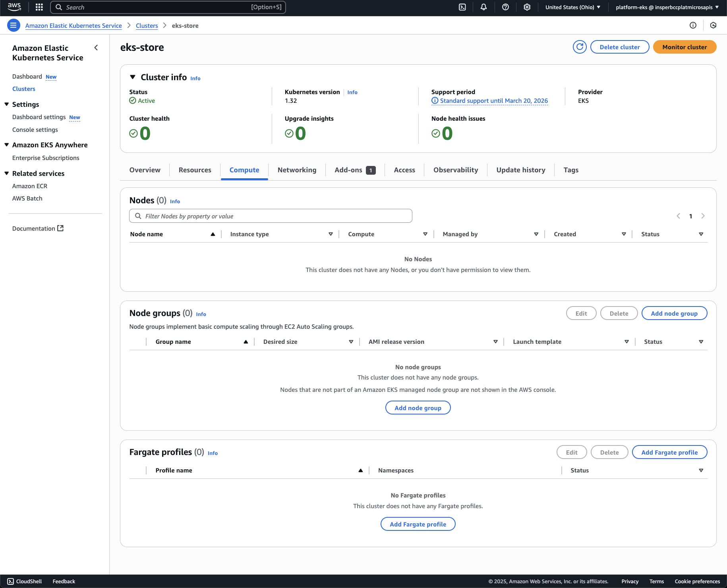Screen dimensions: 727x588
Task: Open the United States (Ohio) region dropdown
Action: pyautogui.click(x=572, y=7)
